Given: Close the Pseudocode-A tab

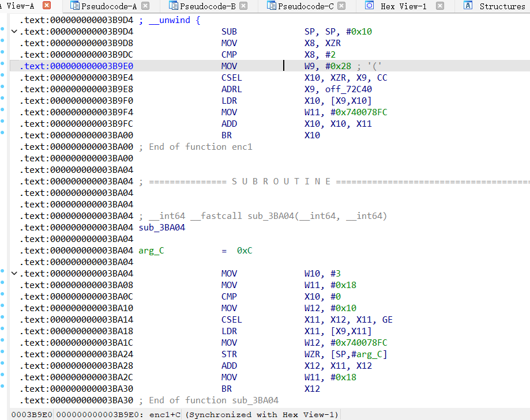Looking at the screenshot, I should pyautogui.click(x=145, y=6).
